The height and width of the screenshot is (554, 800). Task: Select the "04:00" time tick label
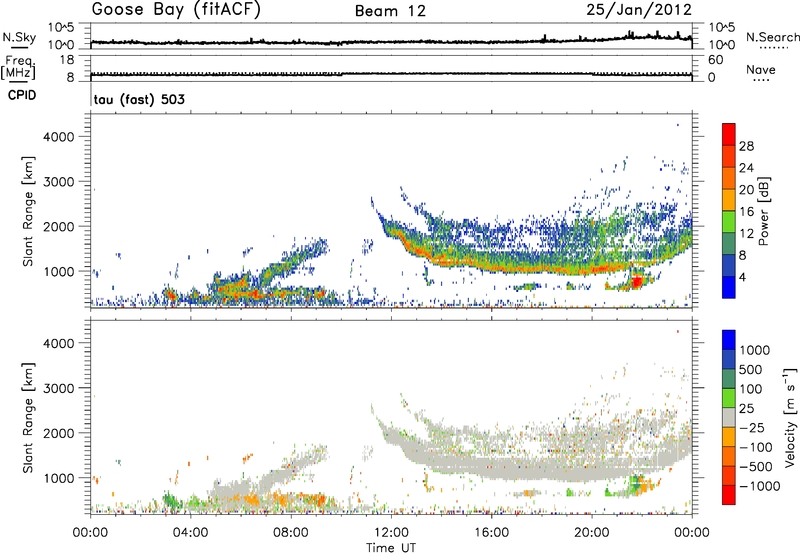(x=191, y=533)
